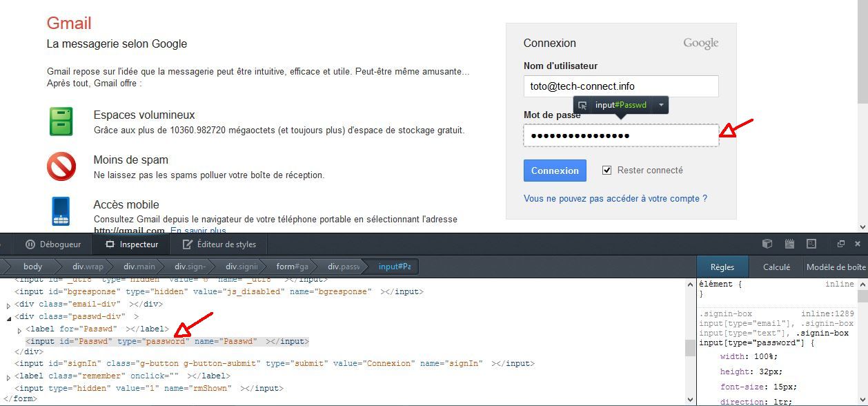
Task: Toggle the Rester connecté checkbox
Action: pyautogui.click(x=607, y=170)
